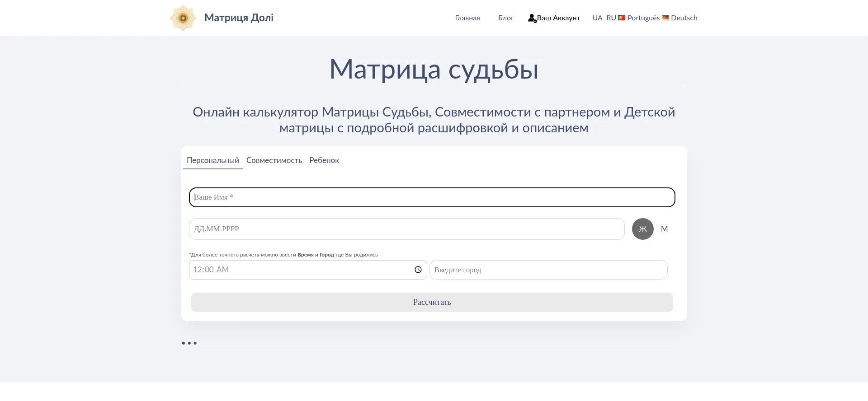The height and width of the screenshot is (401, 868).
Task: Switch to Персональный tab
Action: point(213,160)
